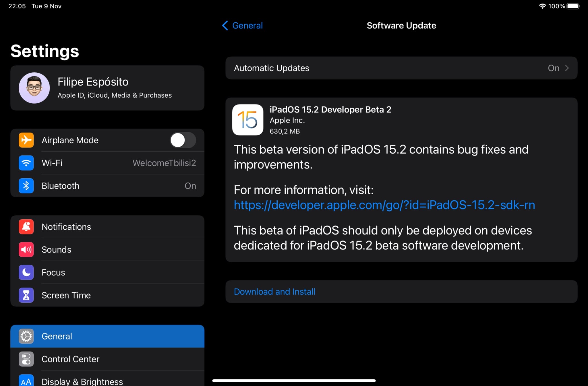Viewport: 588px width, 386px height.
Task: Open the developer.apple.com release notes link
Action: (x=384, y=205)
